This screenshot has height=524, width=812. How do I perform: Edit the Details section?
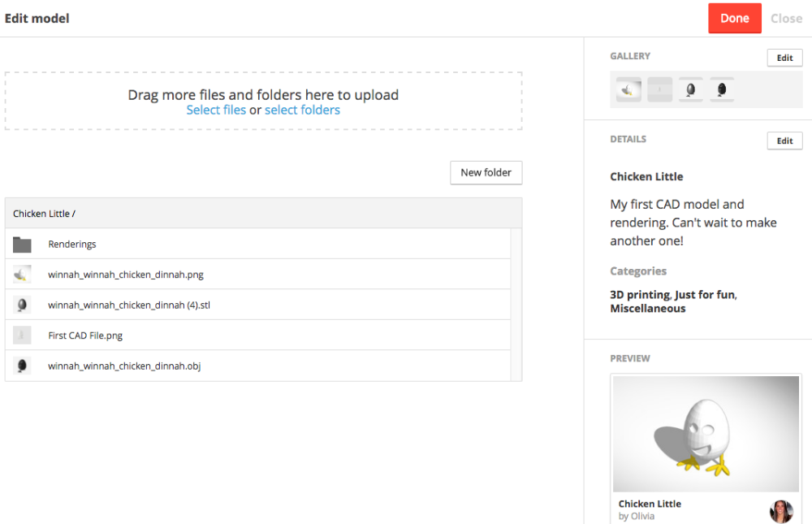784,141
